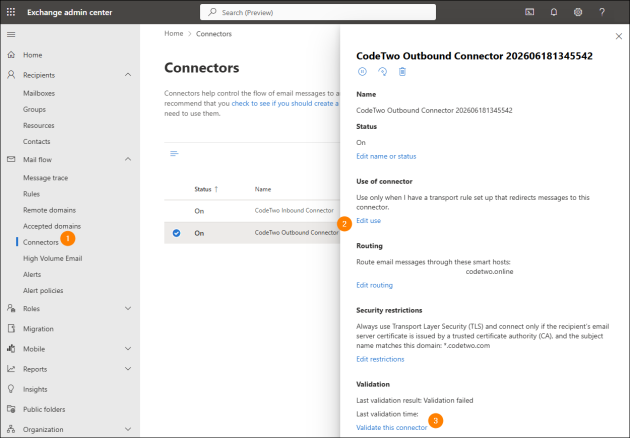Open Resources in sidebar
Screen dimensions: 630x438
click(39, 125)
